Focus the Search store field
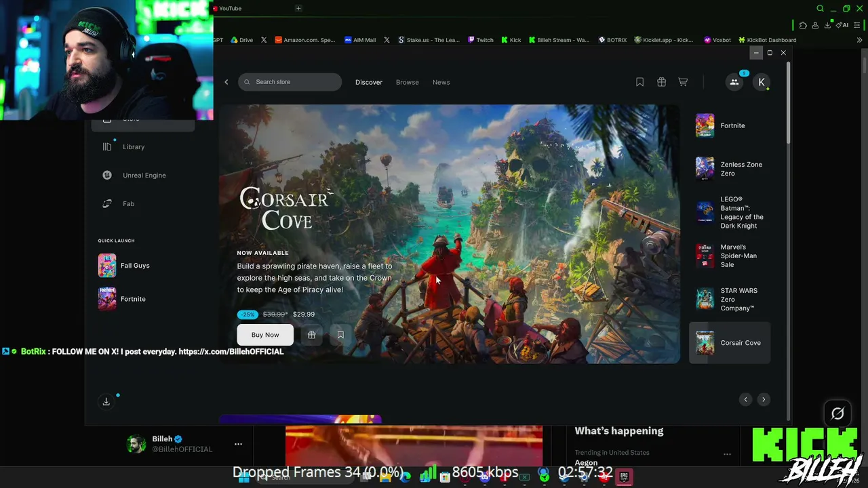Viewport: 868px width, 488px height. click(290, 82)
